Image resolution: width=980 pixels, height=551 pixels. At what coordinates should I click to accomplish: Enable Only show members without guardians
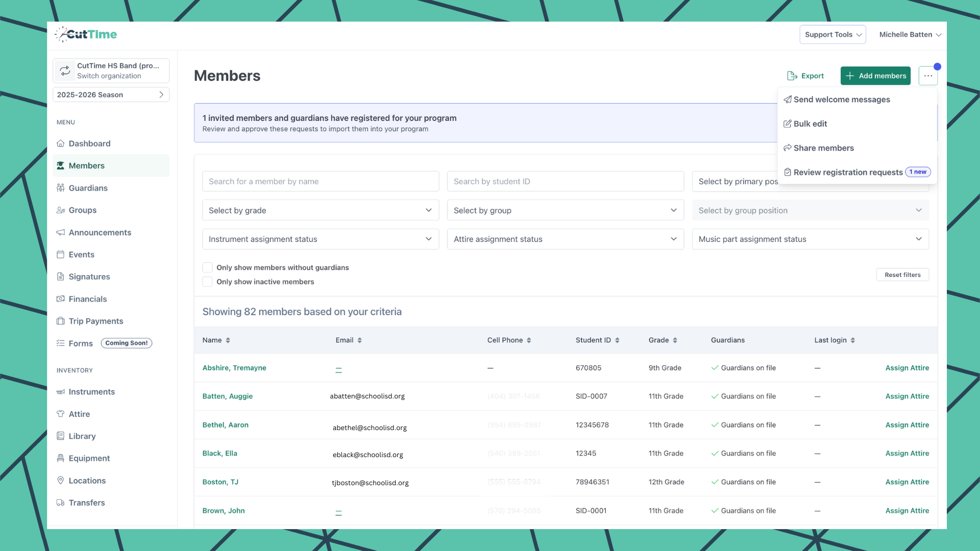tap(207, 267)
